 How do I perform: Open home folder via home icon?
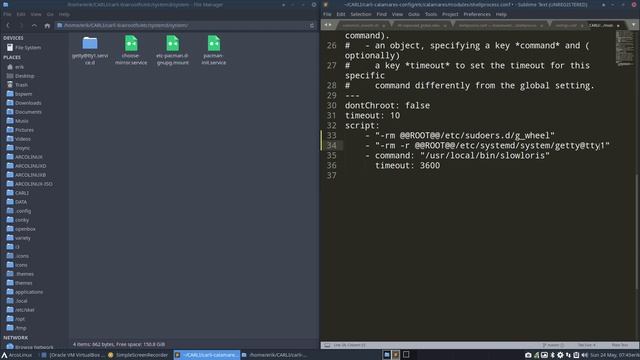[x=47, y=25]
